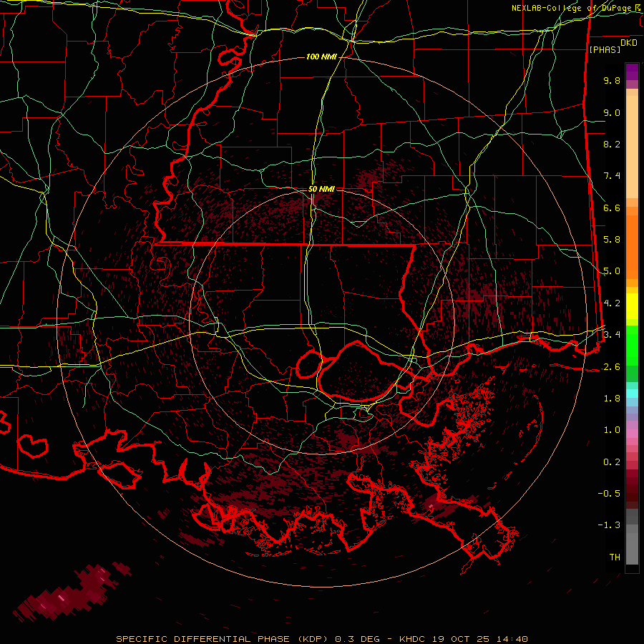
Task: Click the 2.6 value on the color scale
Action: tap(612, 367)
